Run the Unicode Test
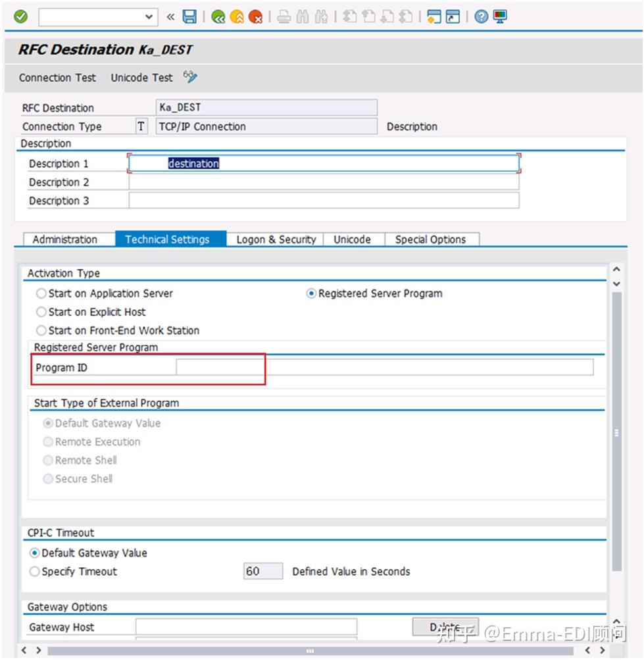The image size is (644, 660). pyautogui.click(x=141, y=78)
